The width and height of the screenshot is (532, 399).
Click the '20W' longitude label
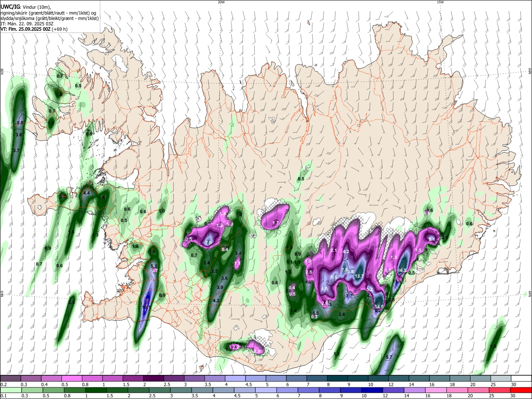[221, 2]
